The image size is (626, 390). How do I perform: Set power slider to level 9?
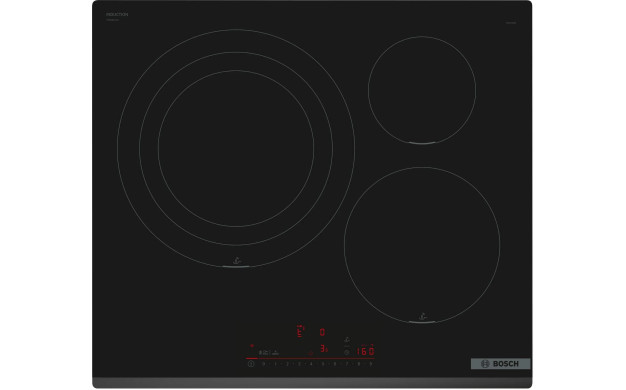point(370,364)
